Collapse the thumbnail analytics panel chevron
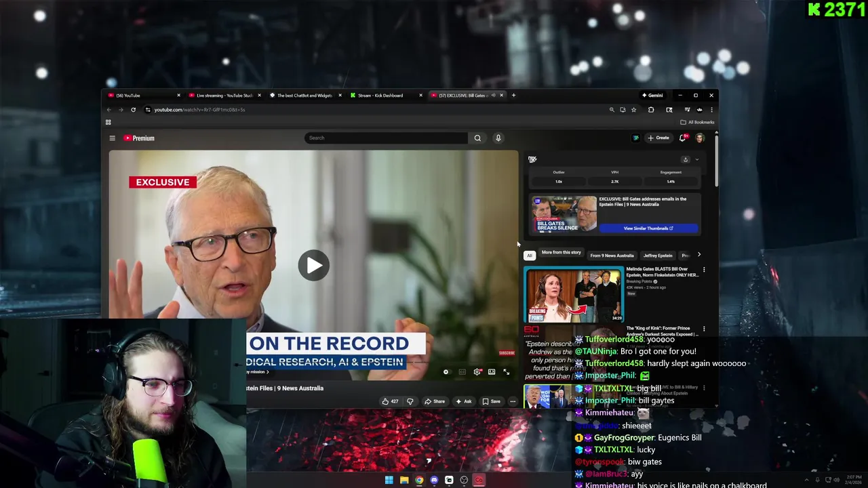 pyautogui.click(x=696, y=160)
